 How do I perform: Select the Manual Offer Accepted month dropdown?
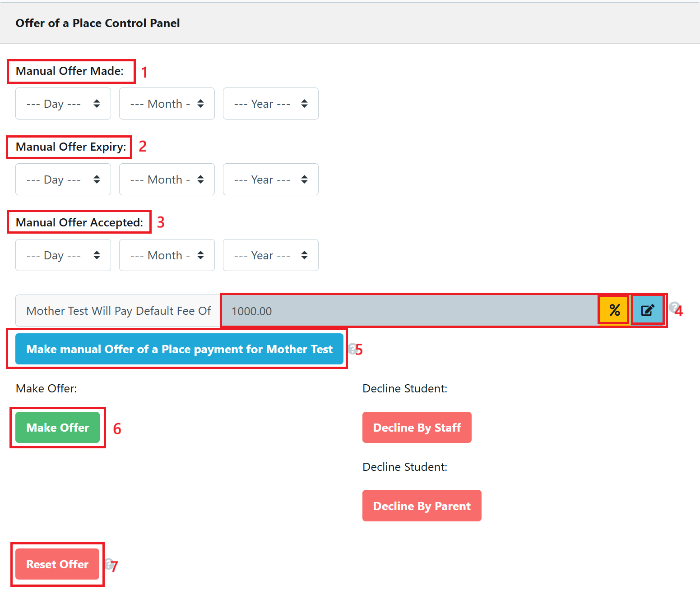(x=167, y=255)
